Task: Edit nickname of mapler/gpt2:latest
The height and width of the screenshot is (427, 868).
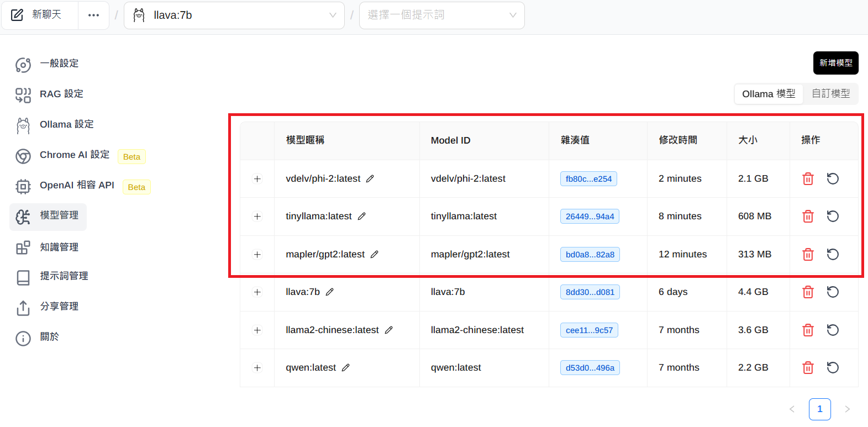Action: click(375, 254)
